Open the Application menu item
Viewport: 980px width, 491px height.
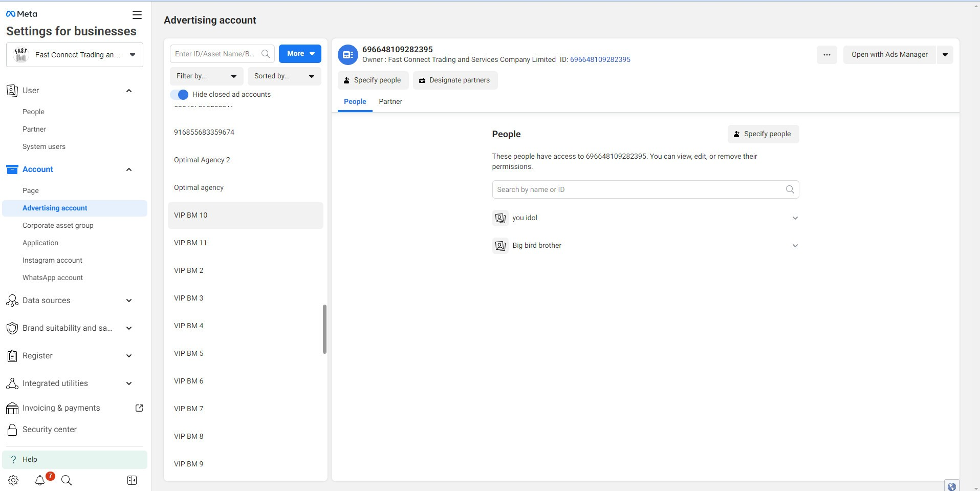point(40,243)
